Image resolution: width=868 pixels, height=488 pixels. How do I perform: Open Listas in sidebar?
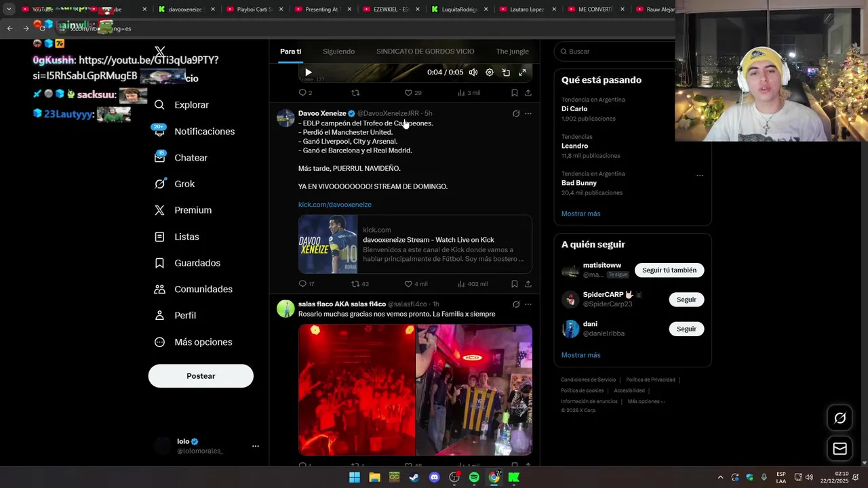point(177,237)
